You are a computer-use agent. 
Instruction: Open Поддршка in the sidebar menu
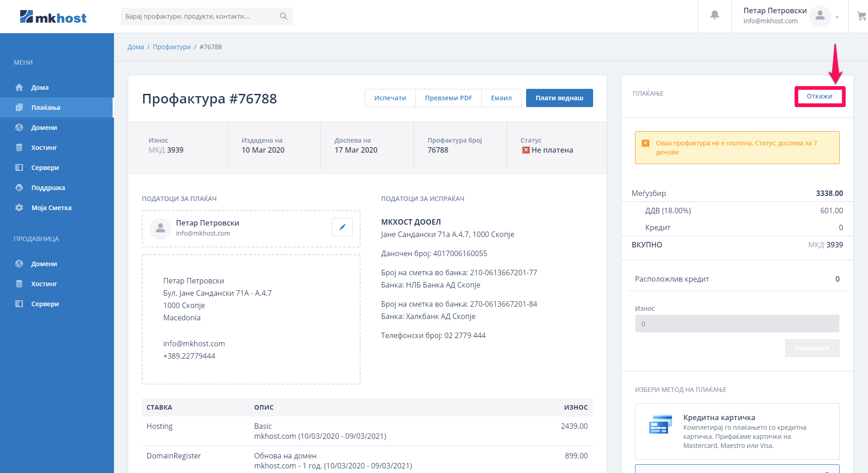pyautogui.click(x=48, y=188)
